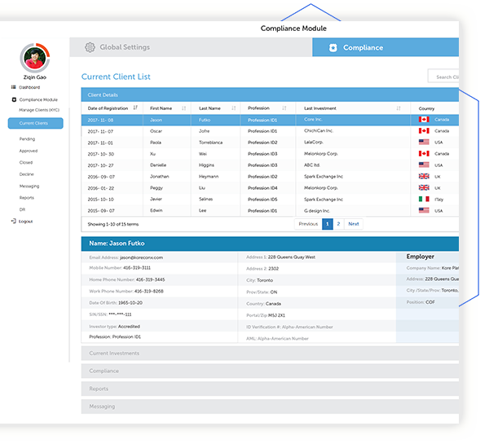Select last name Torreblanca cell

(x=211, y=143)
